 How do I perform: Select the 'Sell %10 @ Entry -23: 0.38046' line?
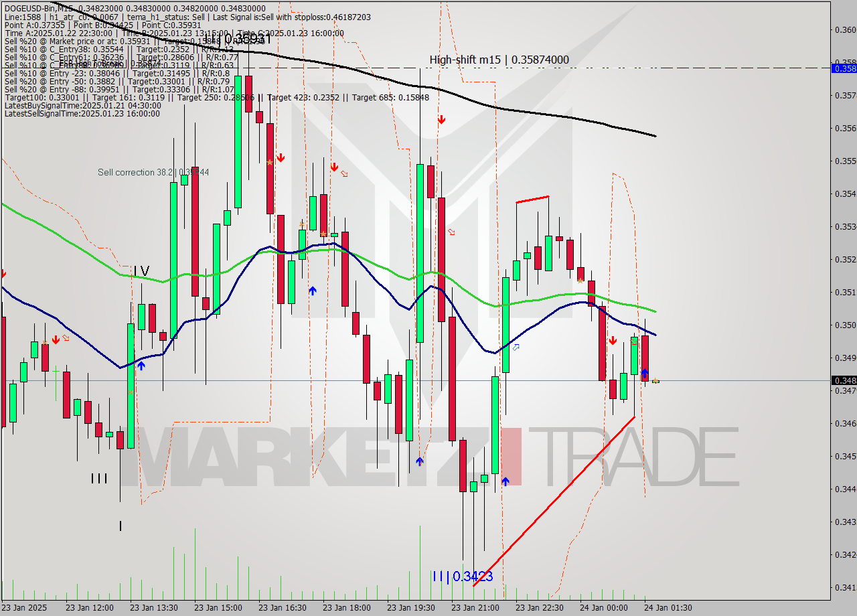(x=117, y=73)
